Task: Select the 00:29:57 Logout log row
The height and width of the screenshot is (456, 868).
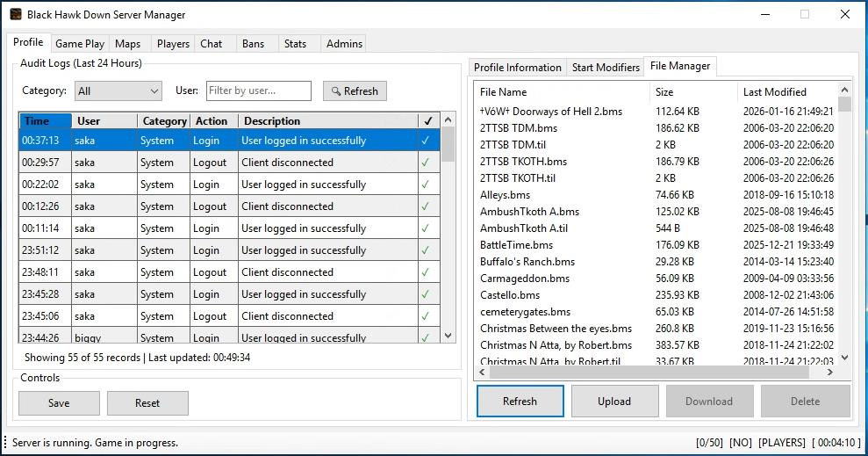Action: 230,163
